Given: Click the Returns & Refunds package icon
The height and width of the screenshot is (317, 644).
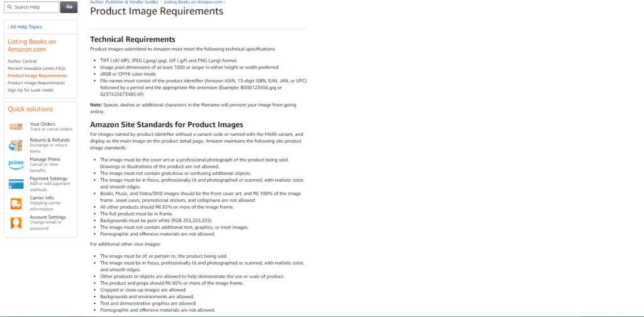Looking at the screenshot, I should [x=16, y=145].
